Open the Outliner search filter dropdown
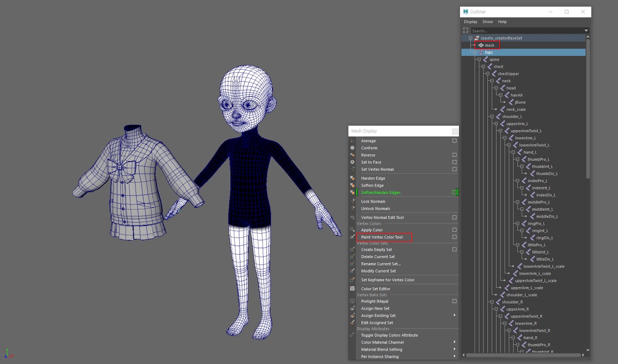Viewport: 618px width, 364px height. 587,30
